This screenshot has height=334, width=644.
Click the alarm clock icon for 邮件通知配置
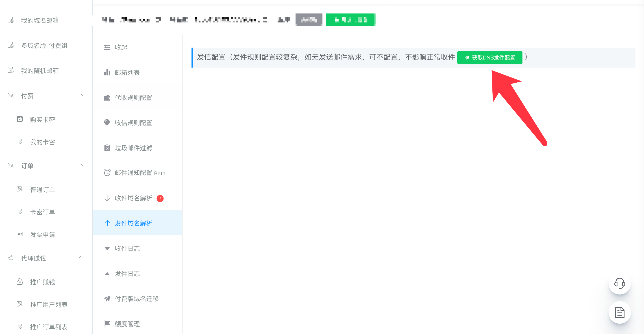(x=107, y=173)
